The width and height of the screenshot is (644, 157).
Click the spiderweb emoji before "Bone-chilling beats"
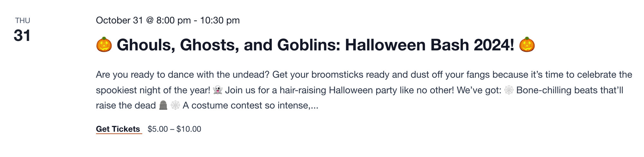(509, 90)
